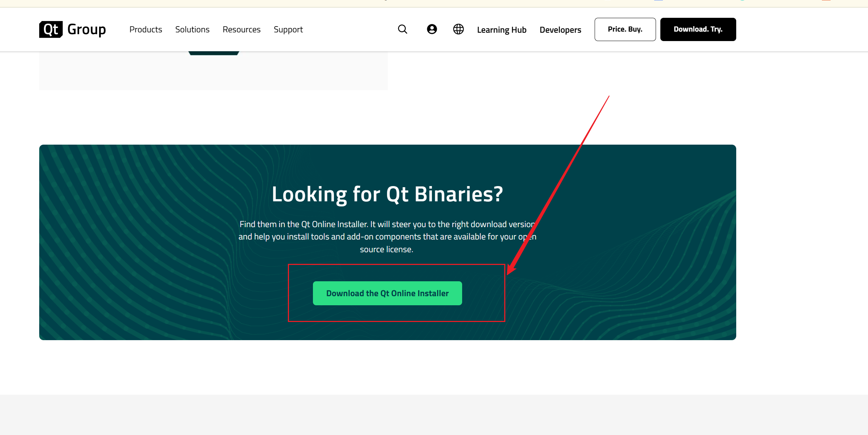Click the Qt Group logo
Viewport: 868px width, 435px height.
coord(73,29)
